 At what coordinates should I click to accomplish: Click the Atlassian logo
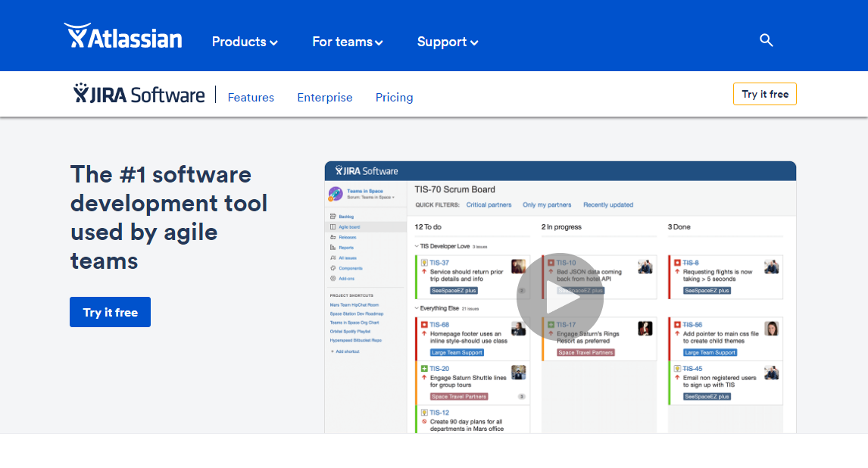pos(123,37)
